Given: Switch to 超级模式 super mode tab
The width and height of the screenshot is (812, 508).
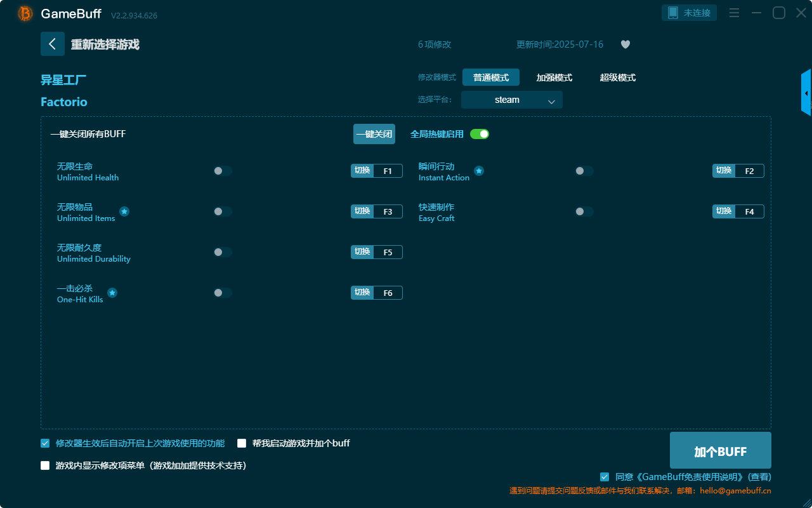Looking at the screenshot, I should click(617, 77).
